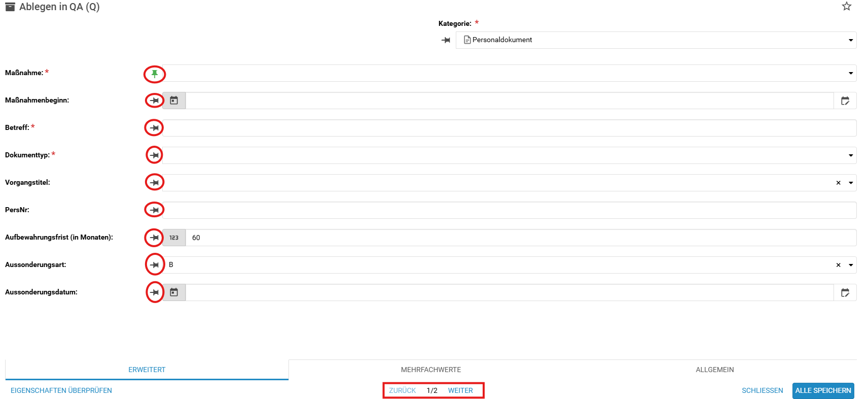Clear the Vorgangstitel field with X
This screenshot has height=399, width=868.
click(x=838, y=183)
